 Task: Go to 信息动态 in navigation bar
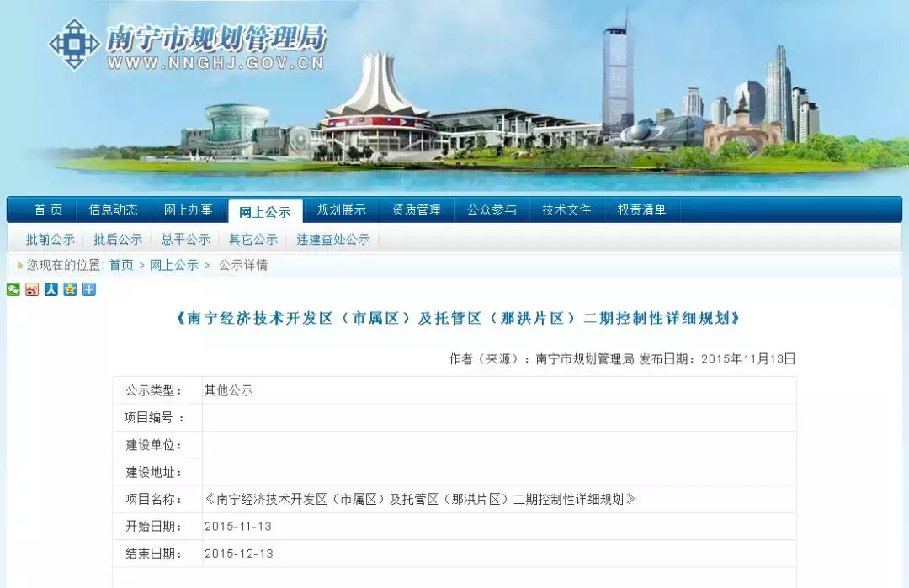[x=114, y=210]
